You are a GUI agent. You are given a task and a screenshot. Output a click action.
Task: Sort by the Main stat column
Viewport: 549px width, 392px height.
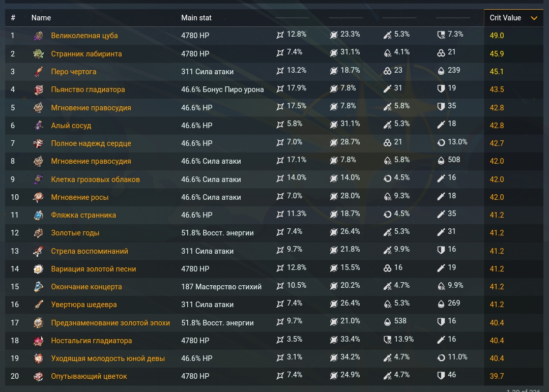196,18
